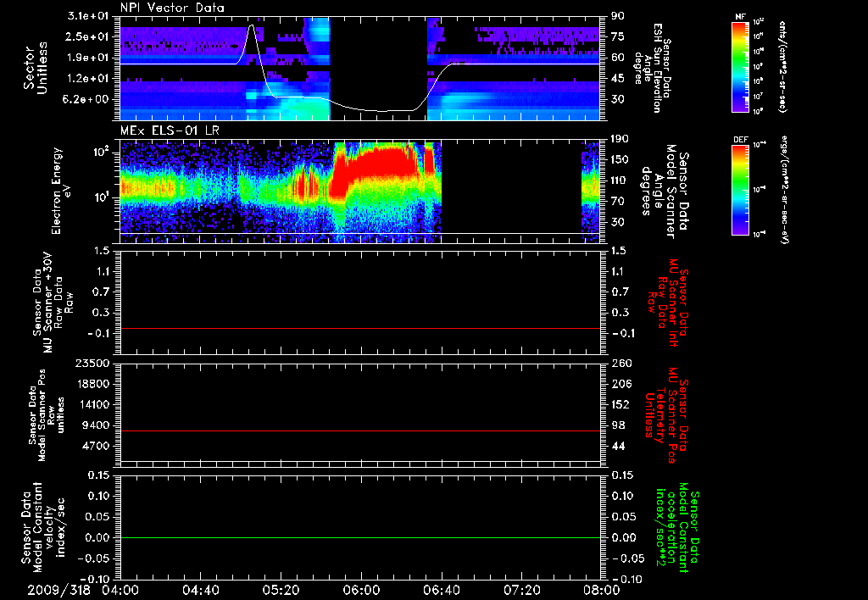
Task: Click the '206' telemetry tick value
Action: 620,384
